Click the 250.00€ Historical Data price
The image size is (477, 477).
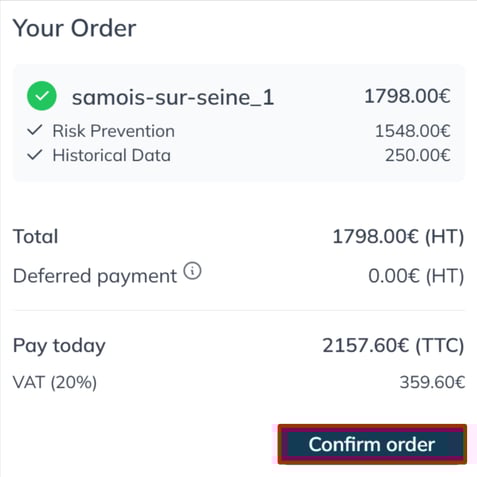tap(418, 155)
